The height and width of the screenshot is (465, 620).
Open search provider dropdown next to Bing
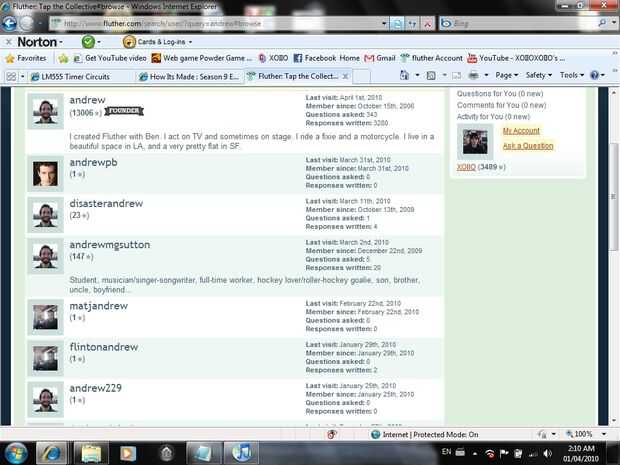pyautogui.click(x=613, y=23)
